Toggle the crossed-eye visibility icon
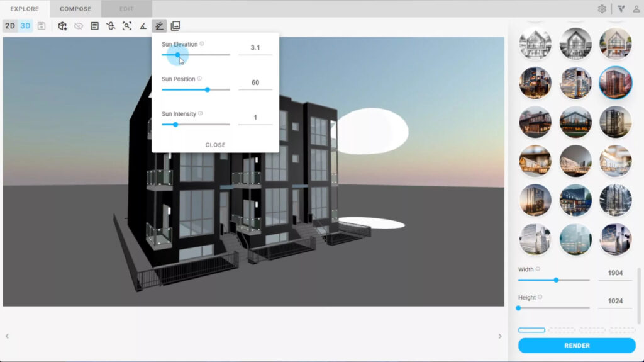644x362 pixels. pyautogui.click(x=78, y=26)
